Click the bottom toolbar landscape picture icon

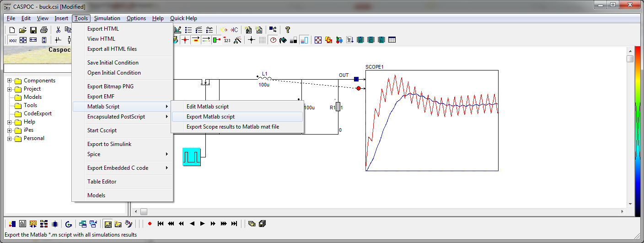coord(108,224)
